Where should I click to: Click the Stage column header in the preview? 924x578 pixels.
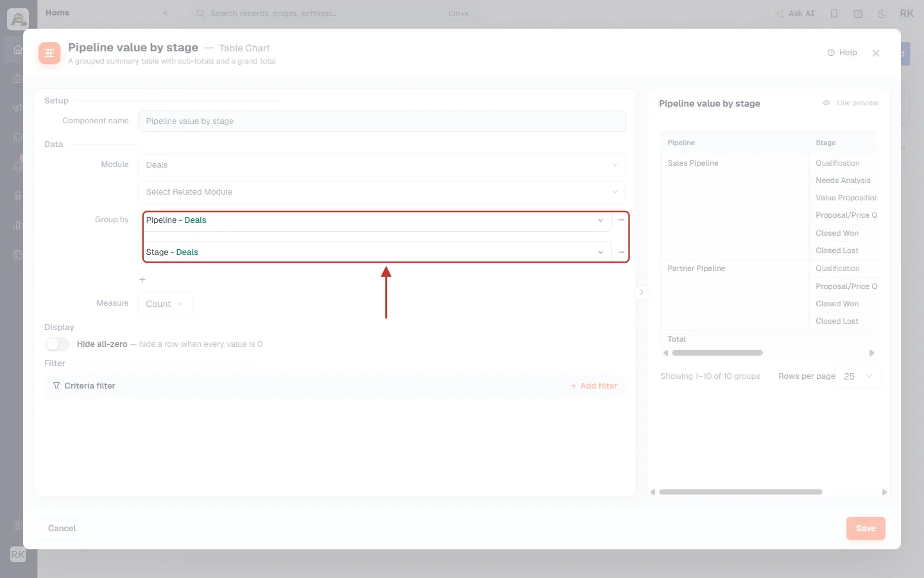click(x=826, y=143)
